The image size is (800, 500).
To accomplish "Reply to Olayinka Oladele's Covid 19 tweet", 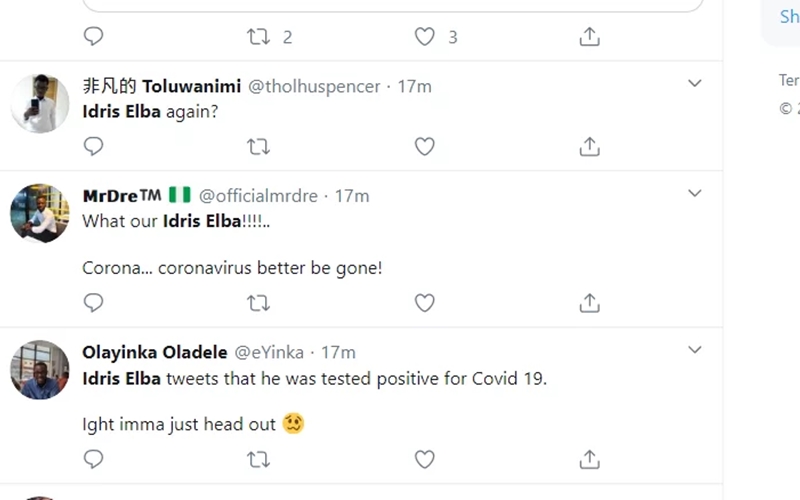I will 93,459.
